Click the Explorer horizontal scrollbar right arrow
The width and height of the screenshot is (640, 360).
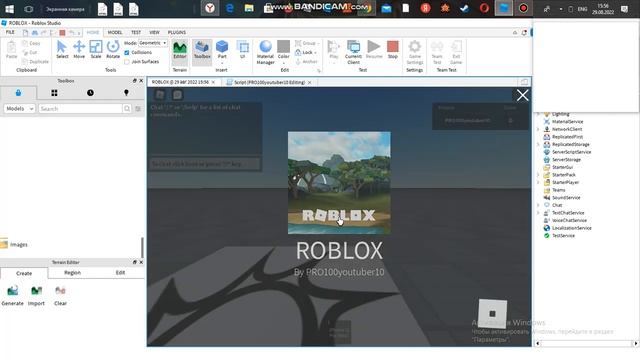coord(636,344)
